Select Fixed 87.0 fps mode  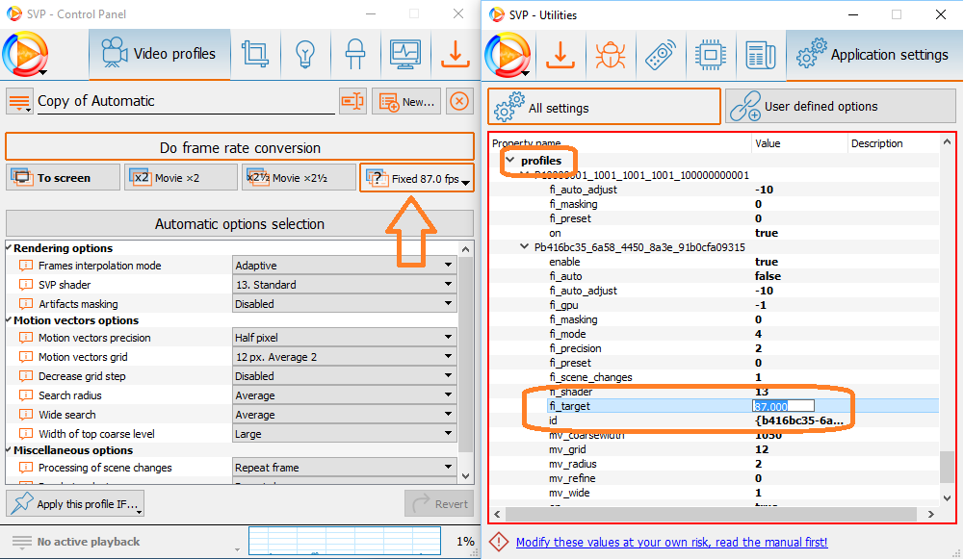click(x=417, y=178)
